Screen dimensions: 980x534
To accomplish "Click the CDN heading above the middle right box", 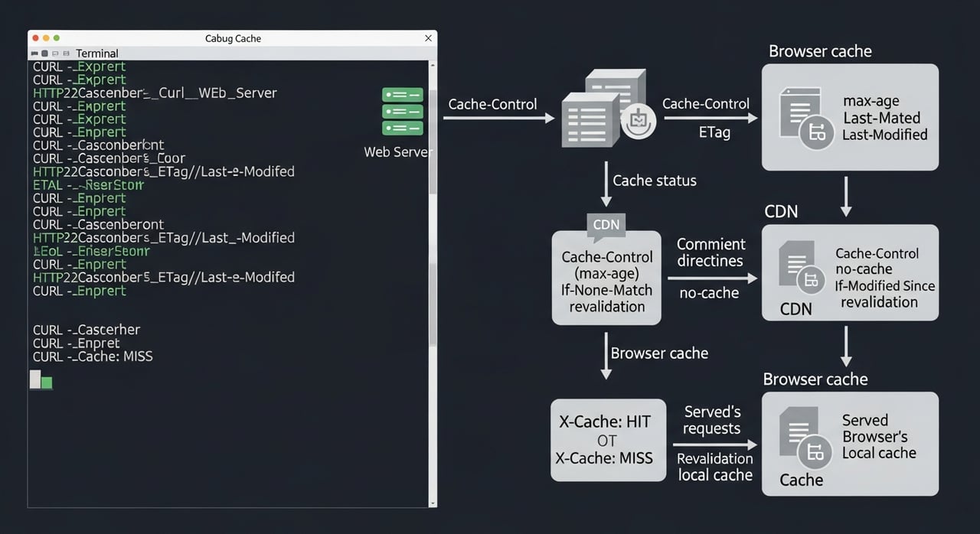I will [781, 212].
